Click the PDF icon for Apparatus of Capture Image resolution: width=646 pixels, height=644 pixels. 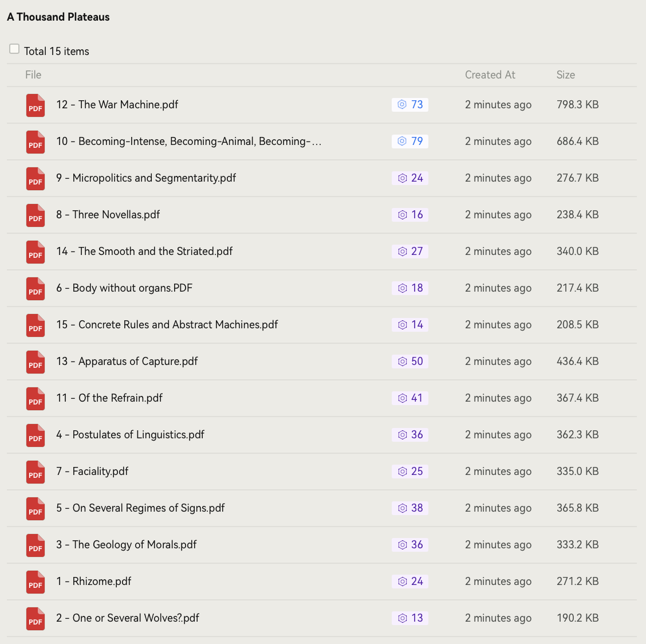pyautogui.click(x=36, y=362)
